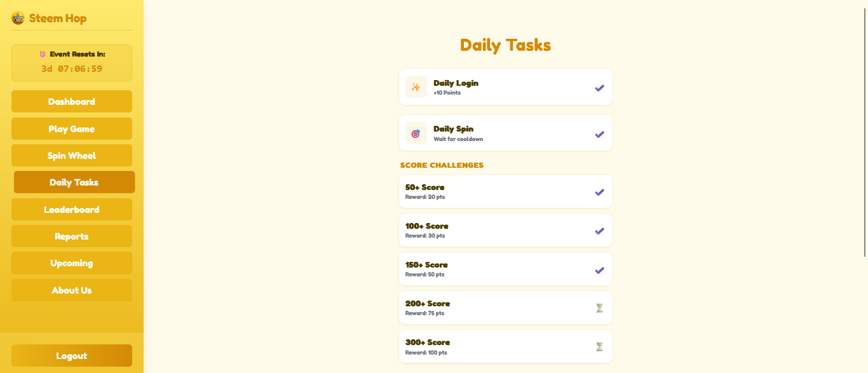Click the sparkle icon beside Daily Login
This screenshot has width=868, height=373.
tap(416, 87)
